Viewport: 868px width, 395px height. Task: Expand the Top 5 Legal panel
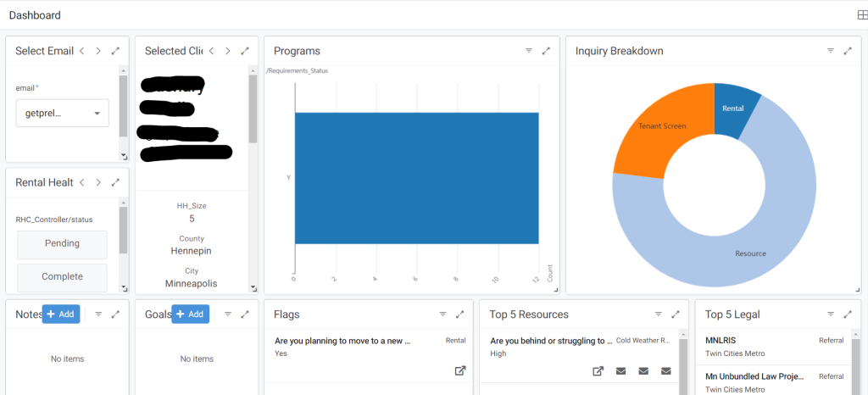pyautogui.click(x=848, y=314)
